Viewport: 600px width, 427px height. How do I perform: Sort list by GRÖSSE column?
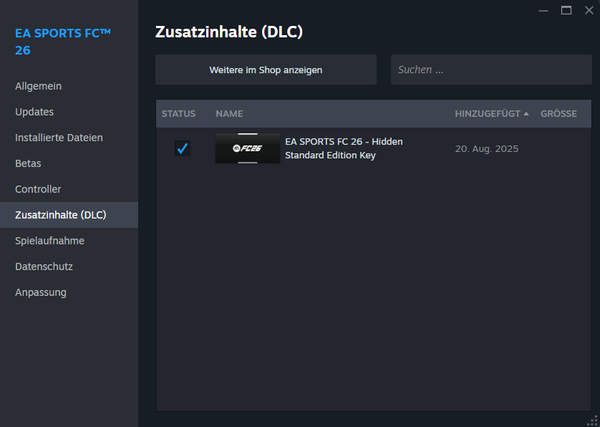tap(558, 114)
